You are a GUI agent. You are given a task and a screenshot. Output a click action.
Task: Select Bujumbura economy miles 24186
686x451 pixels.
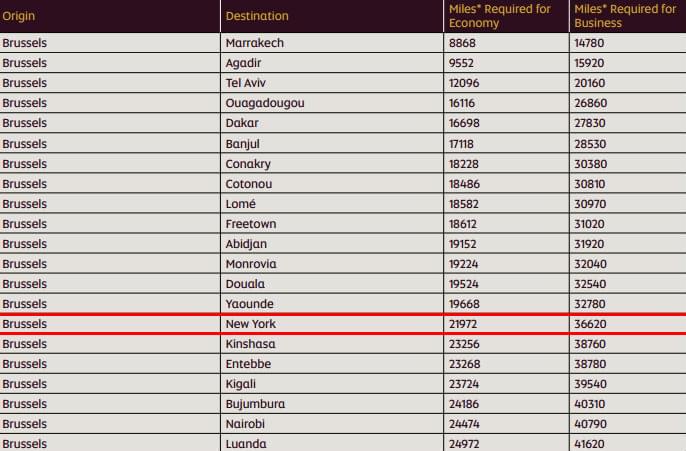click(x=464, y=404)
